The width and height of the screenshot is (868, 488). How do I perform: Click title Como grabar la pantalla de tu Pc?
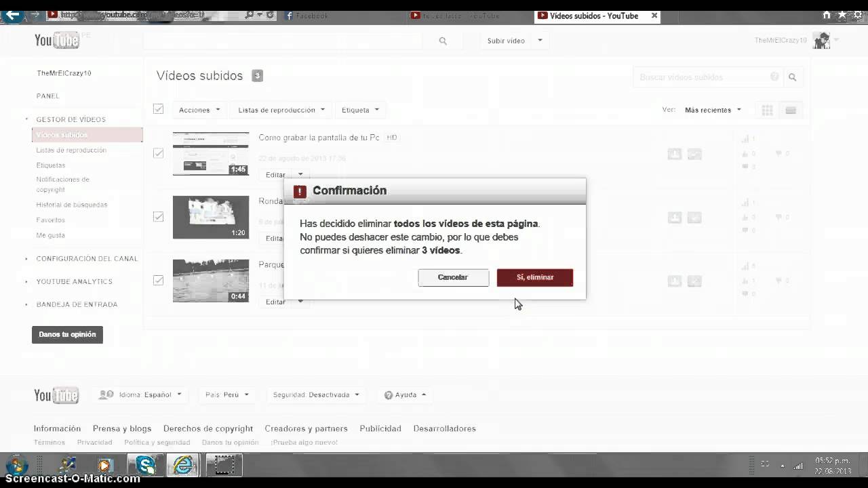tap(319, 138)
